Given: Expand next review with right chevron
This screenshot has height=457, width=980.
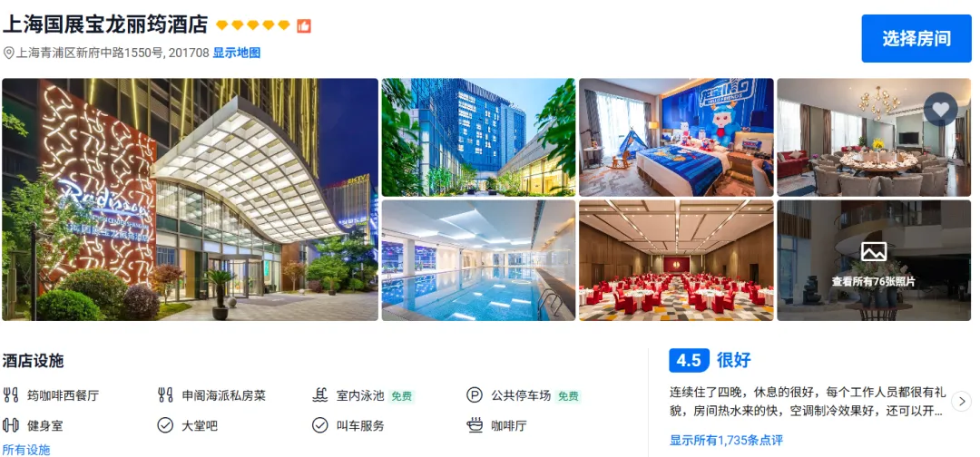Looking at the screenshot, I should click(x=962, y=401).
